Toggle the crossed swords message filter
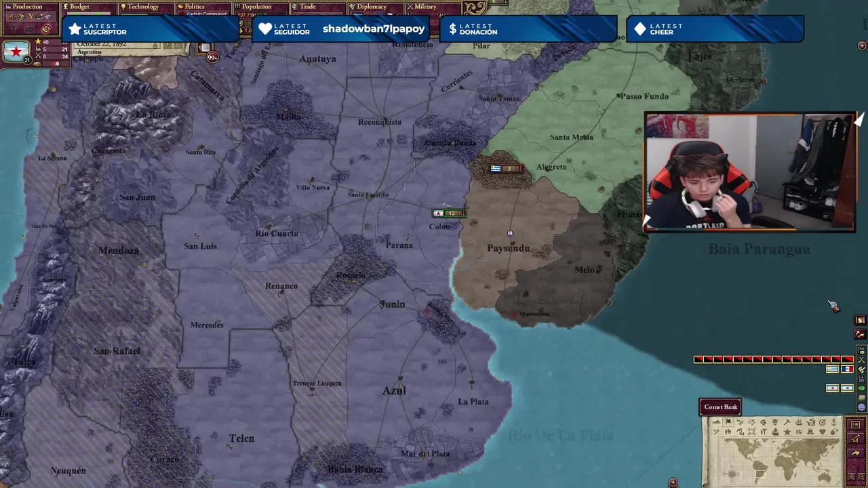Image resolution: width=868 pixels, height=488 pixels. (861, 360)
